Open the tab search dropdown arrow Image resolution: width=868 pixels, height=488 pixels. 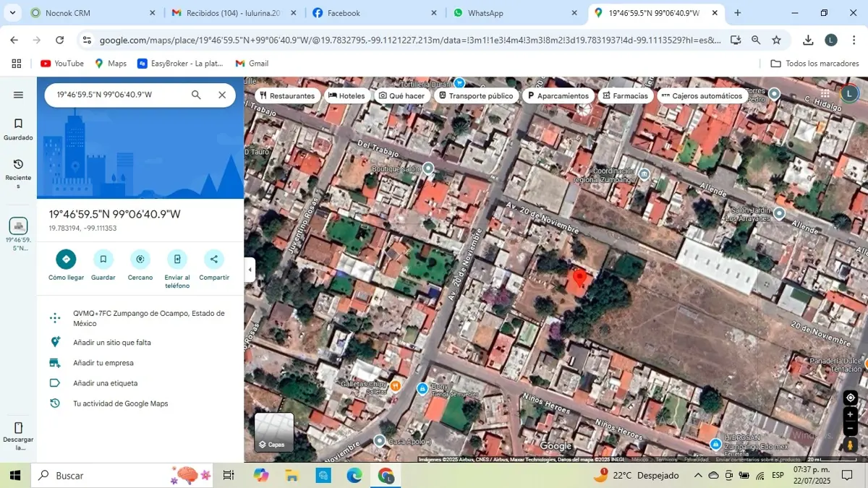tap(12, 13)
